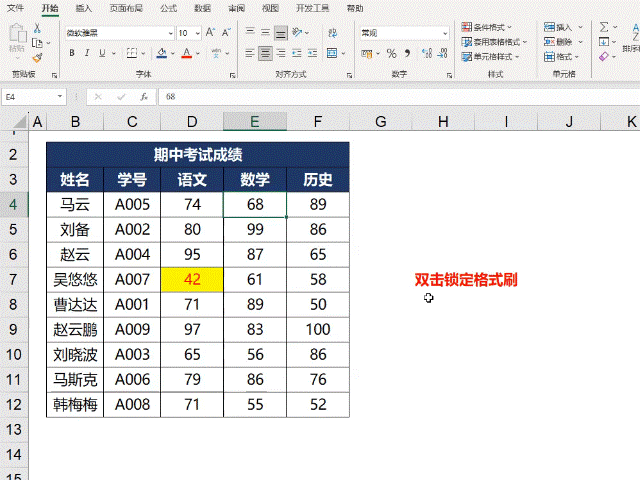Click the AutoSum sigma icon

click(604, 27)
